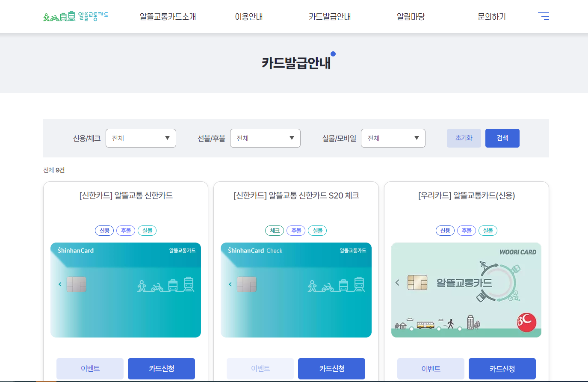Expand the 신용/체크 dropdown

[x=141, y=138]
